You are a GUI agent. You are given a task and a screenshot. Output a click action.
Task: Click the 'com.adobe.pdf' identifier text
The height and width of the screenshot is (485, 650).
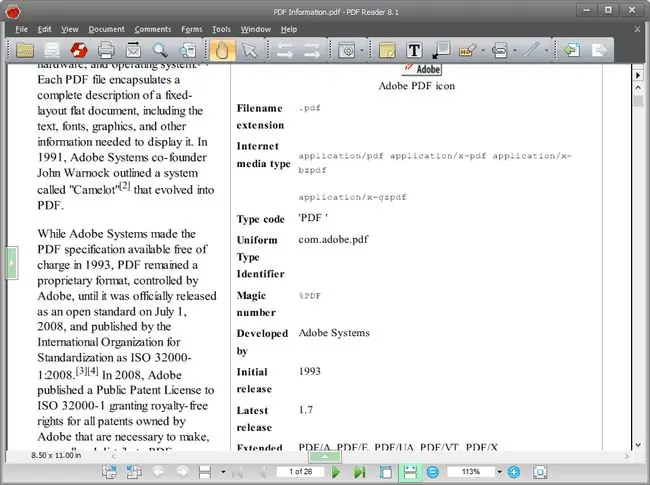click(x=333, y=239)
